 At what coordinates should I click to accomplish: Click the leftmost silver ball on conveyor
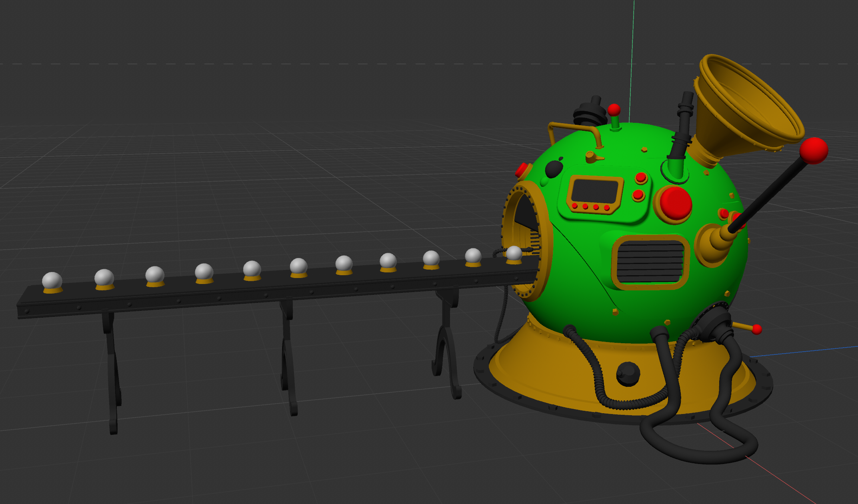(x=52, y=280)
